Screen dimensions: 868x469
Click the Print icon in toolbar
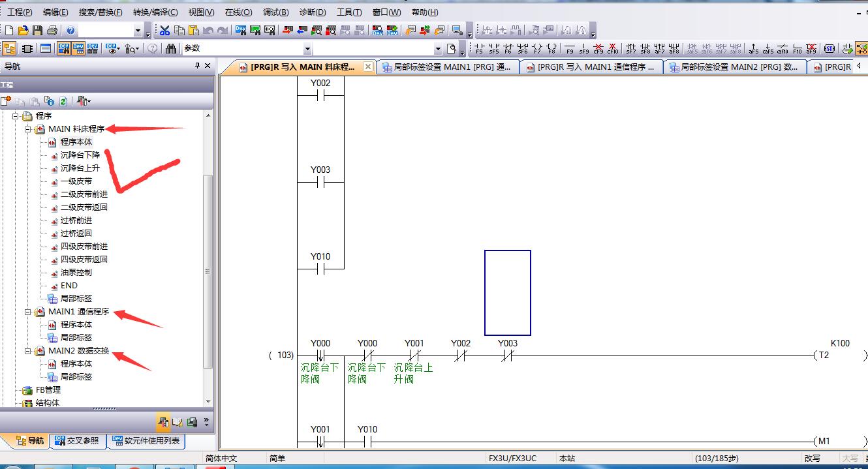tap(52, 31)
